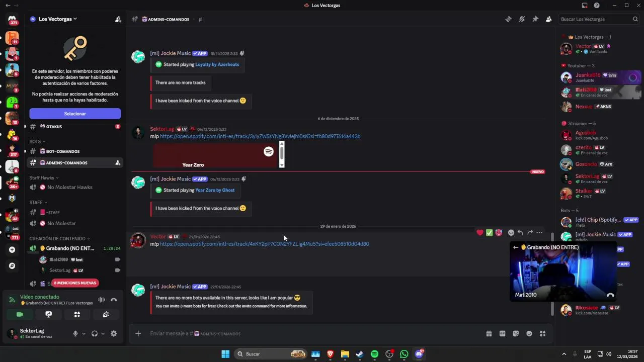This screenshot has width=644, height=362.
Task: Collapse the STAFF category
Action: coord(38,202)
